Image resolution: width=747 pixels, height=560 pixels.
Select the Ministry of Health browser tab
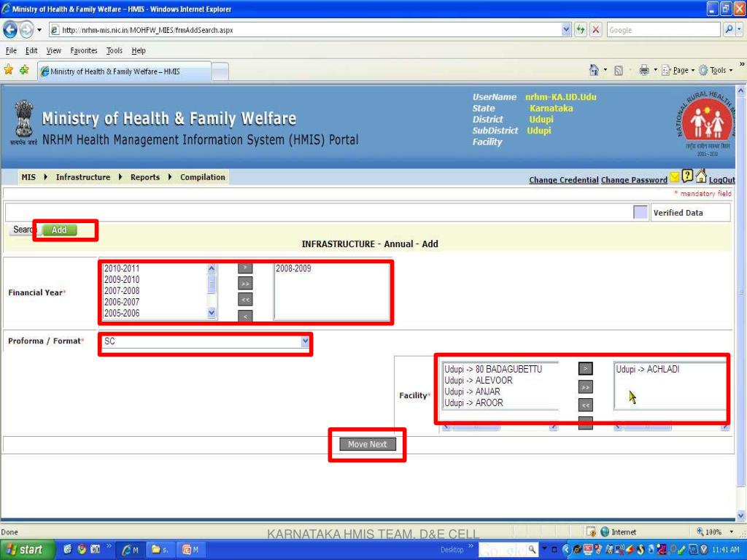[x=125, y=71]
